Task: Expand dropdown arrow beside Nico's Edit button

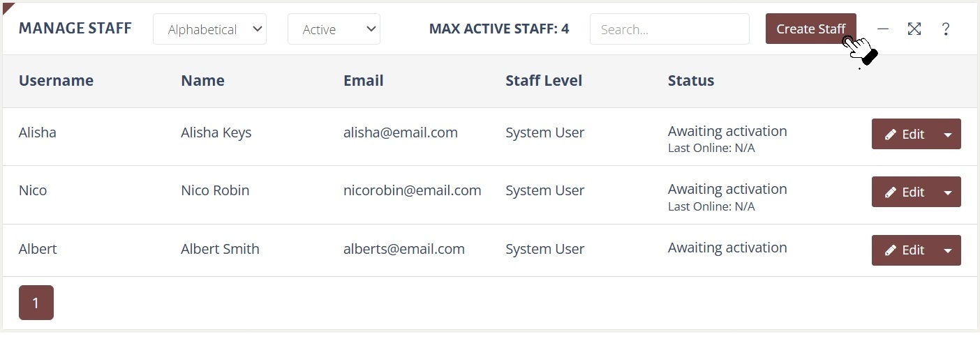Action: coord(947,192)
